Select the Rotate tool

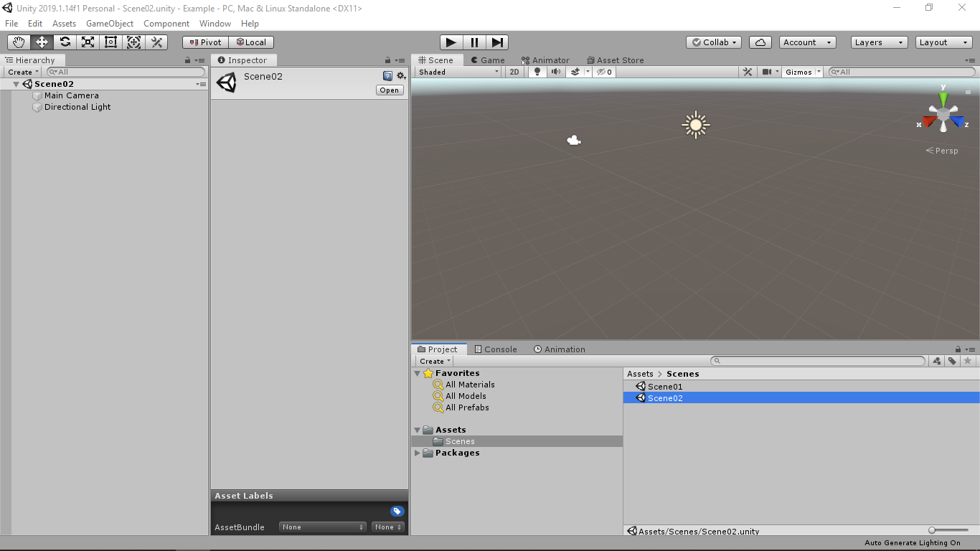click(x=64, y=42)
